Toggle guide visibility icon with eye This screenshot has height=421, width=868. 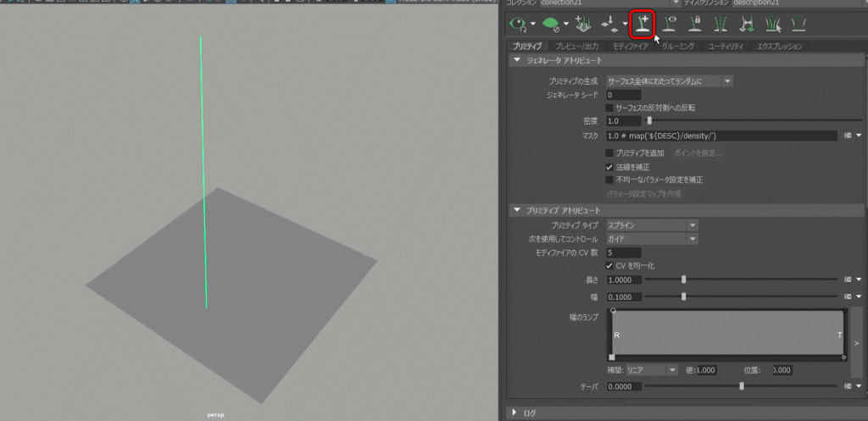(x=670, y=25)
